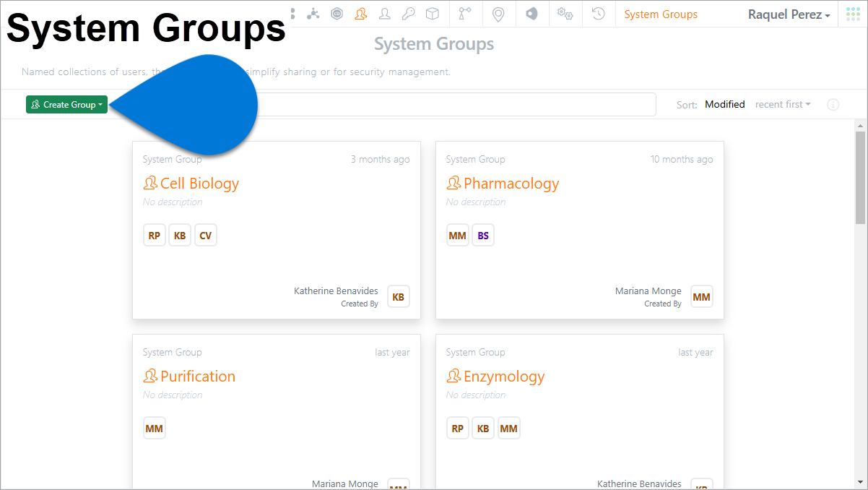Click the dark shield icon in toolbar
Viewport: 868px width, 490px height.
(531, 14)
